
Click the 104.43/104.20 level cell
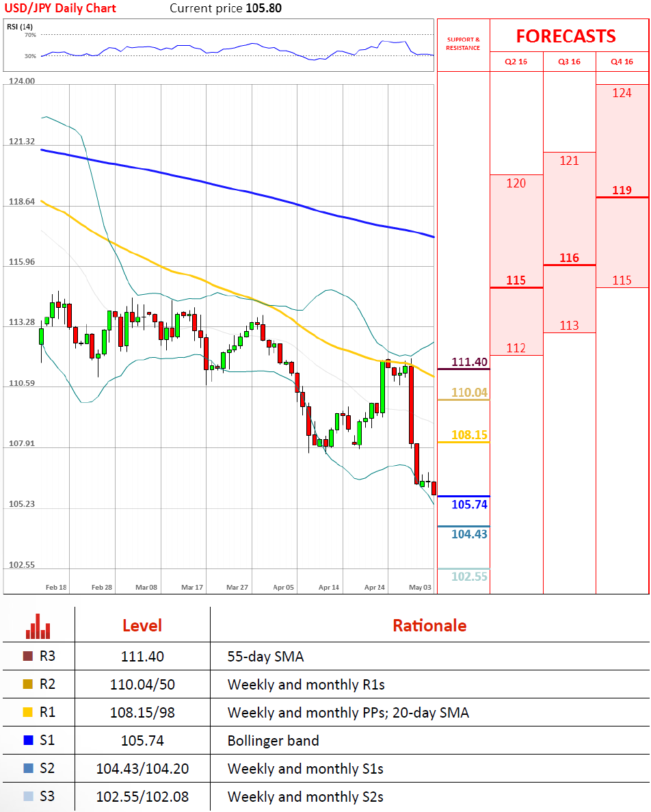coord(142,768)
